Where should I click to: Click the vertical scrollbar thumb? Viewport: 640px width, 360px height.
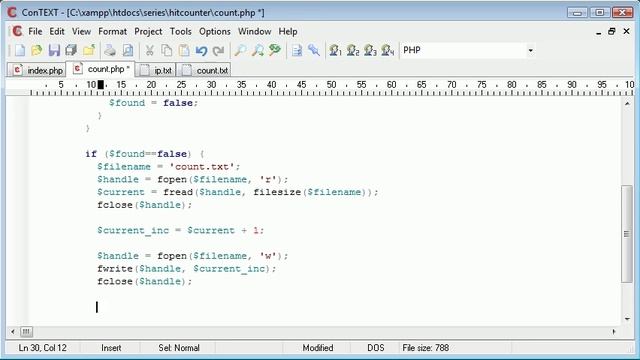(627, 234)
